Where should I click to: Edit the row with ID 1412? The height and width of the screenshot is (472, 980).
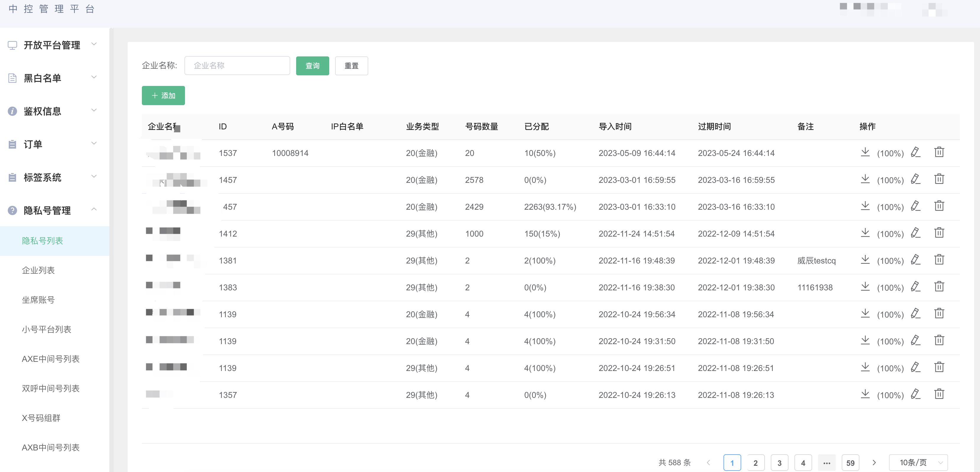click(x=916, y=233)
